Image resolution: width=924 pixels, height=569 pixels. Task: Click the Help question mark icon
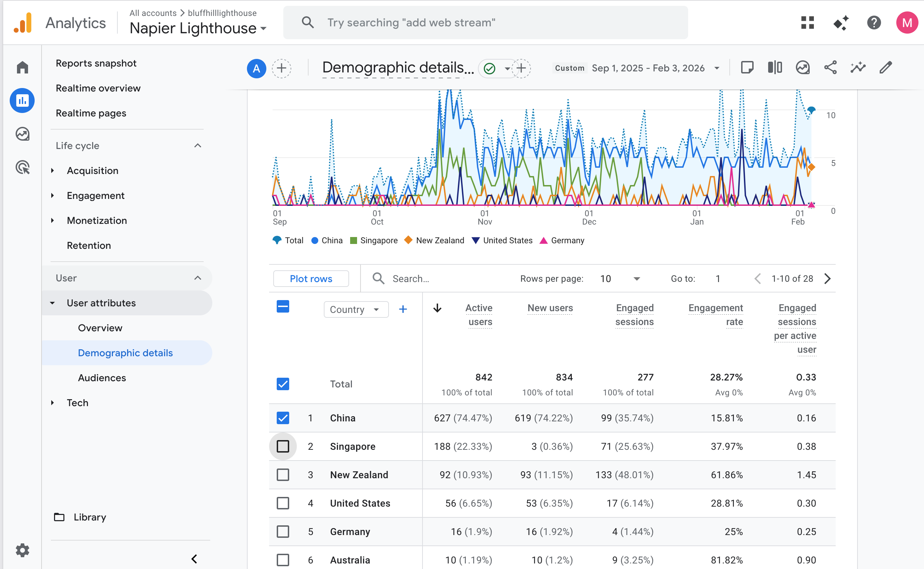[x=873, y=23]
